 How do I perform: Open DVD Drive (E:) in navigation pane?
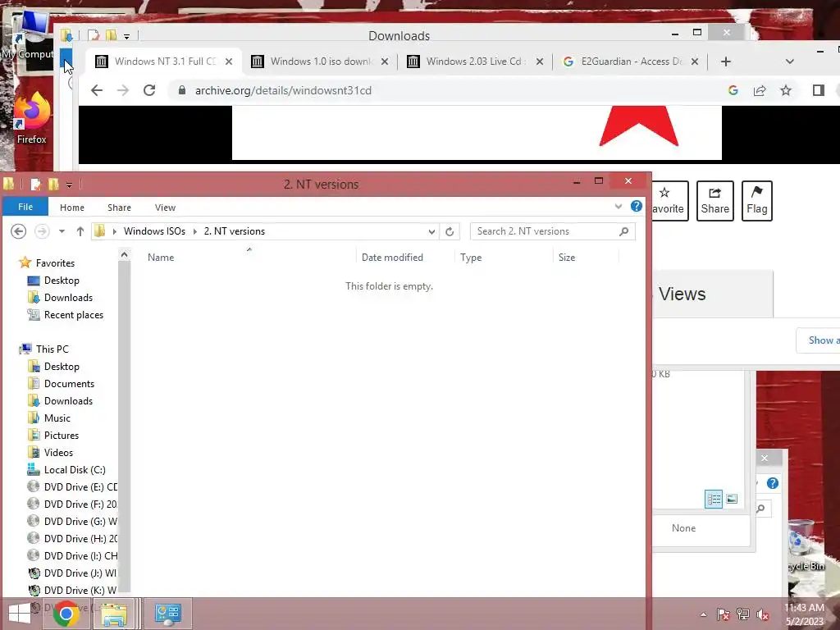(x=80, y=487)
